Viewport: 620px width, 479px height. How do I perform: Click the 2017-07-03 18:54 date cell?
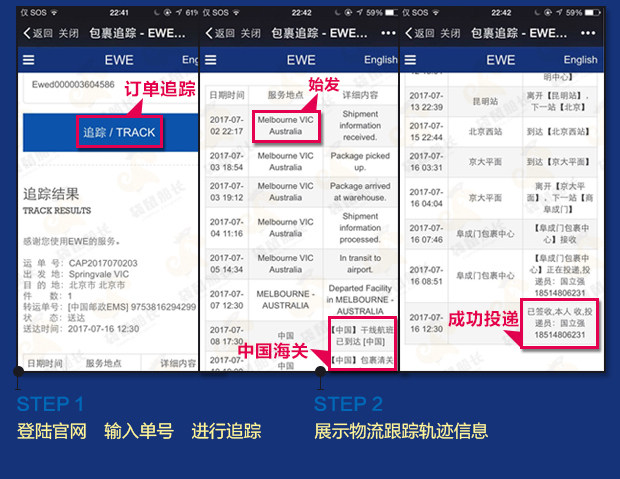pyautogui.click(x=227, y=161)
